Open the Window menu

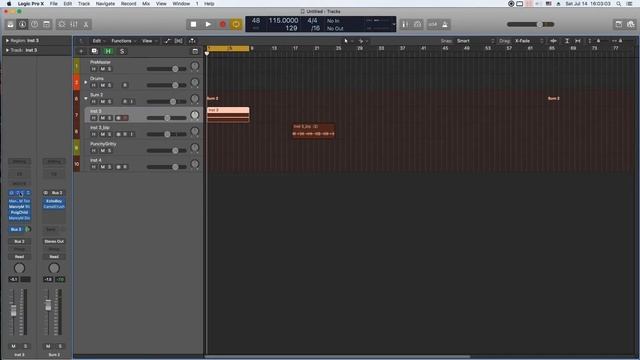pos(181,4)
